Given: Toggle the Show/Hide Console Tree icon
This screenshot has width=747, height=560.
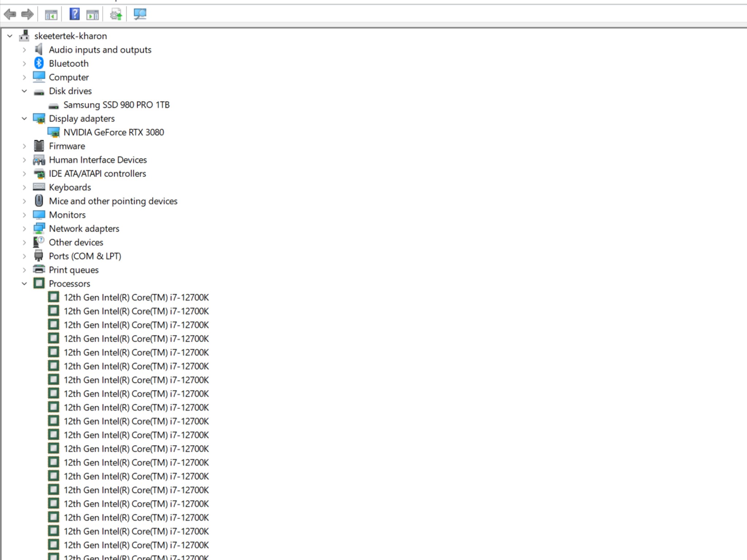Looking at the screenshot, I should [x=51, y=15].
